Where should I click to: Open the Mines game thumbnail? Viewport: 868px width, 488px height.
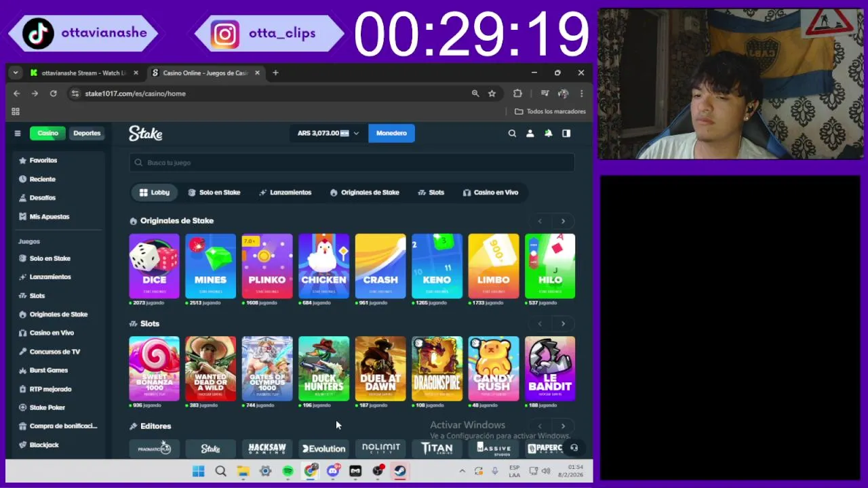coord(211,266)
